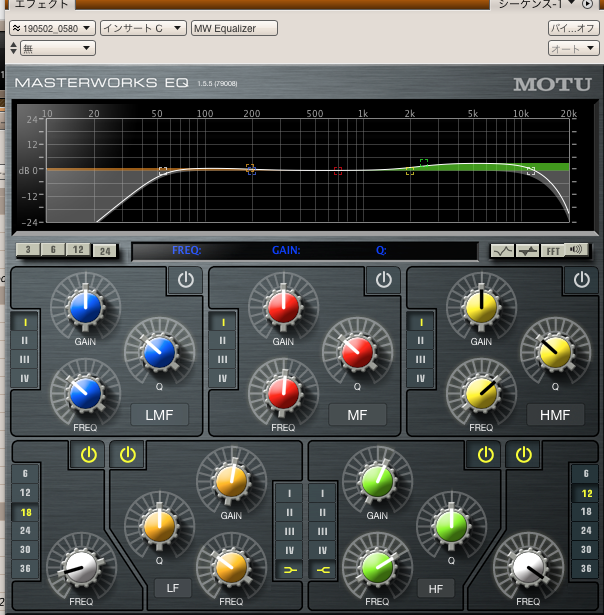Click the blue LMF GAIN knob
604x615 pixels.
(86, 307)
